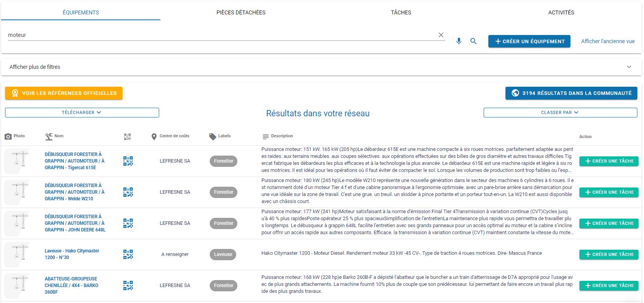644x303 pixels.
Task: Create a task for Tigercat 615E
Action: point(609,161)
